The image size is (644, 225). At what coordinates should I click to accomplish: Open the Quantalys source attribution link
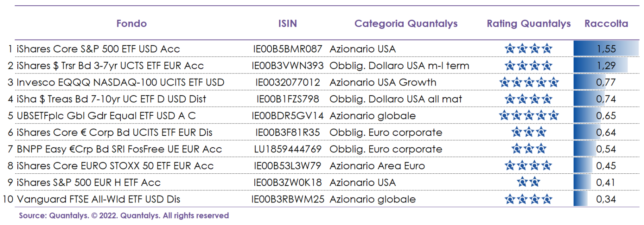tap(124, 216)
